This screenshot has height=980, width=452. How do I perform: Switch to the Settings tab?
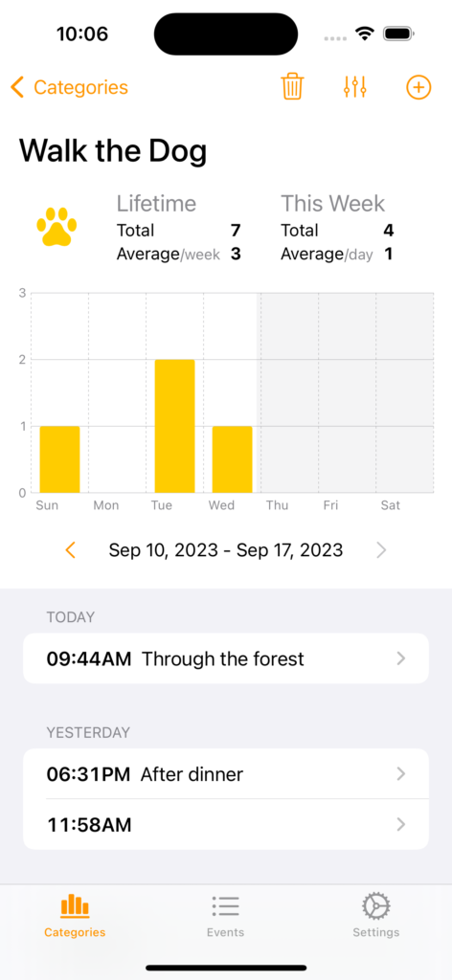pos(375,915)
